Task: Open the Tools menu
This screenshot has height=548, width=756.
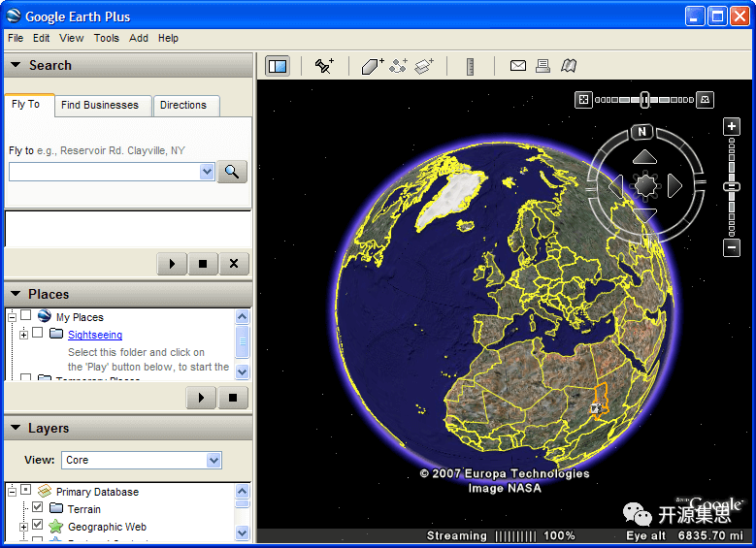Action: pos(106,38)
